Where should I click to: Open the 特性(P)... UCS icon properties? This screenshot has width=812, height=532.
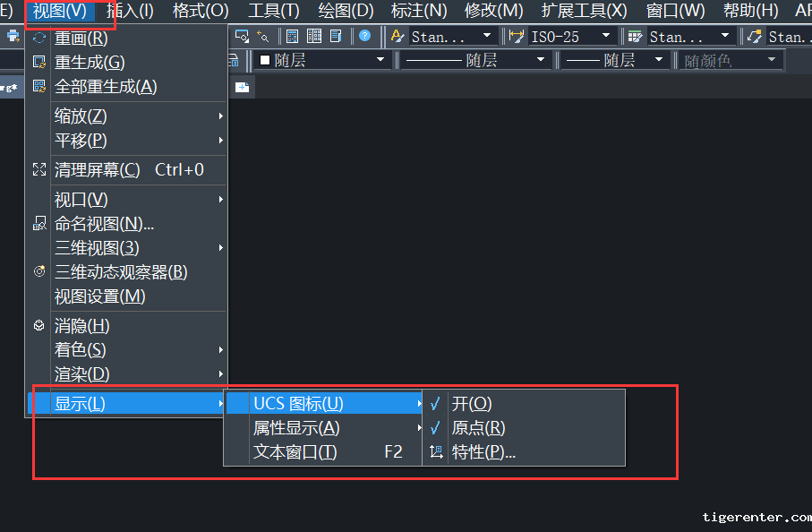(483, 452)
